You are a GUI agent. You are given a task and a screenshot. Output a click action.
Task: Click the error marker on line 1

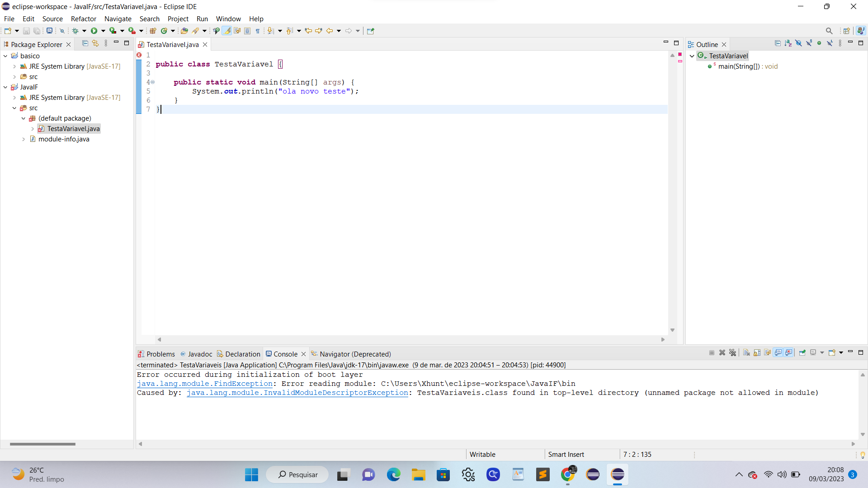click(x=139, y=55)
